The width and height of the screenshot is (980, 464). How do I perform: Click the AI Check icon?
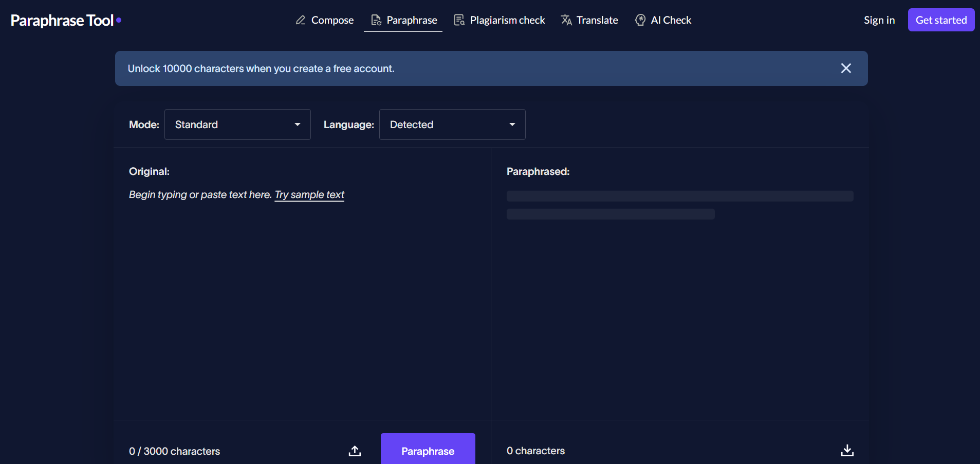pos(640,20)
